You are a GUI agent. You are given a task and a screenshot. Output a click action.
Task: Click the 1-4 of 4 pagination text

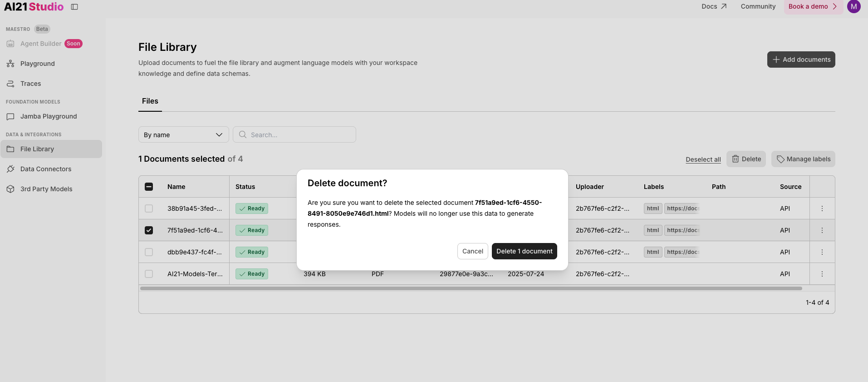[x=818, y=303]
